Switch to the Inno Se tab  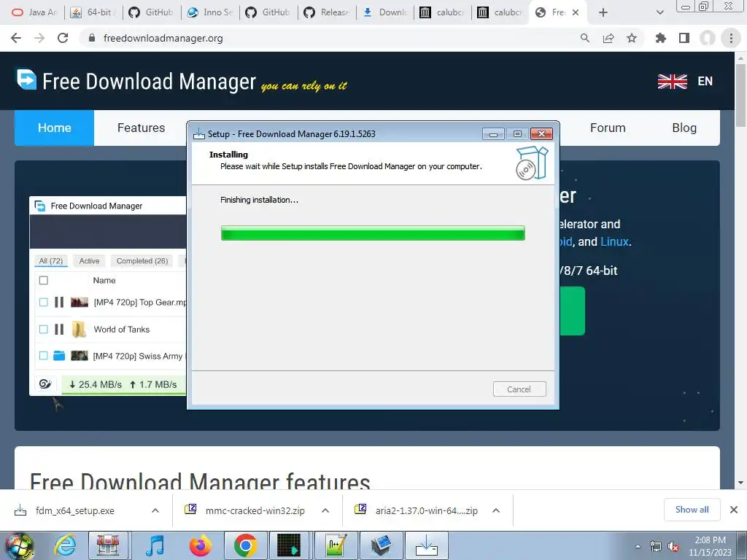point(210,12)
